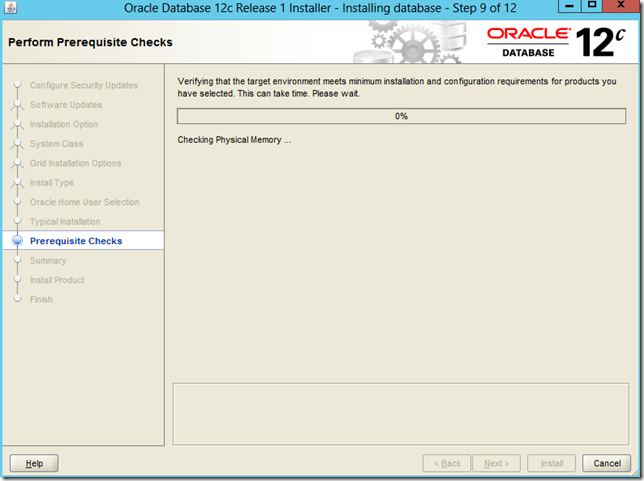The image size is (644, 481).
Task: Click the disabled Back button
Action: click(x=447, y=463)
